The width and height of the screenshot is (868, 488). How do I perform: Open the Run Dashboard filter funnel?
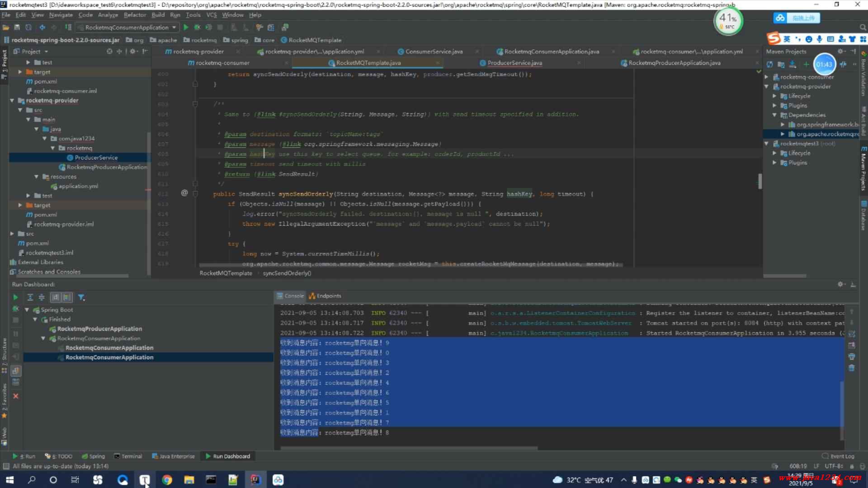pyautogui.click(x=81, y=297)
